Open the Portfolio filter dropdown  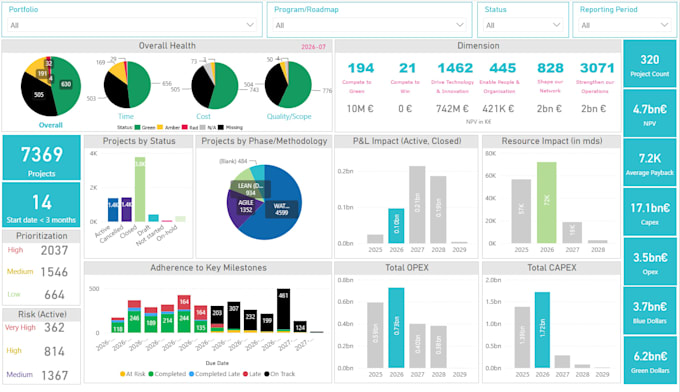tap(133, 25)
